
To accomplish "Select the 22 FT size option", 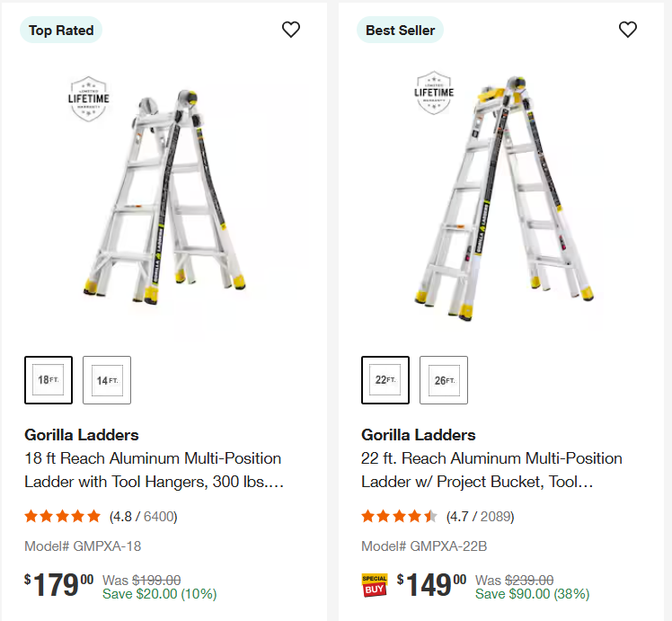I will 385,380.
